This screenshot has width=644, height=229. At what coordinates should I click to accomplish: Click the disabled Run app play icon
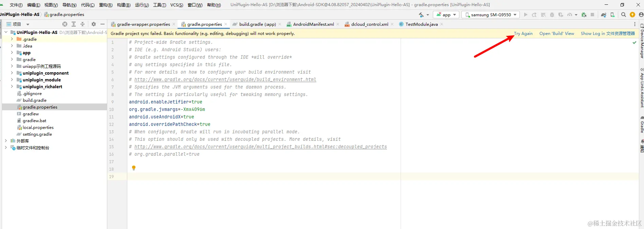point(526,15)
